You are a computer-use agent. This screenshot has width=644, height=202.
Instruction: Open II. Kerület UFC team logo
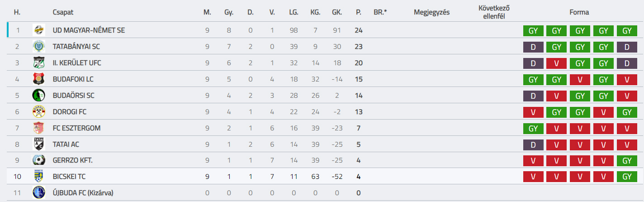pyautogui.click(x=39, y=63)
